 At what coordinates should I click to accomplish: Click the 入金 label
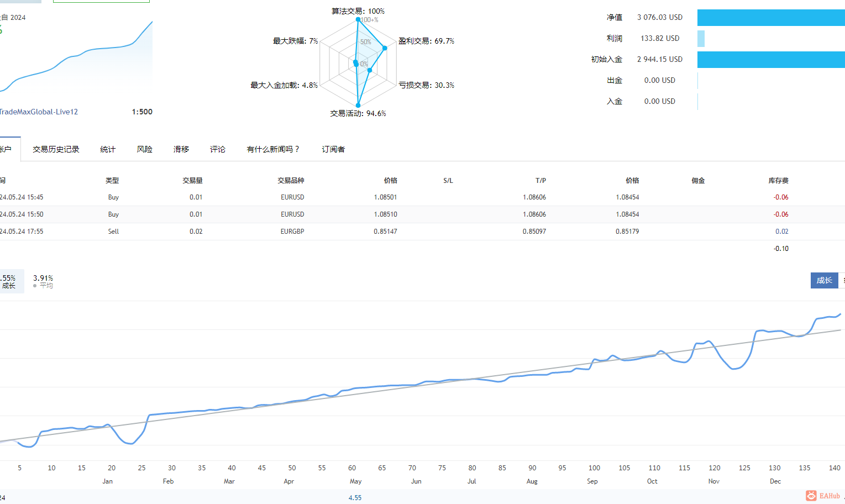(615, 101)
